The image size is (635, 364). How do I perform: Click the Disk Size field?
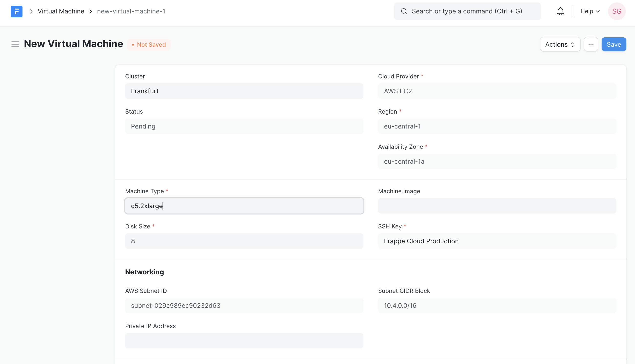point(244,241)
